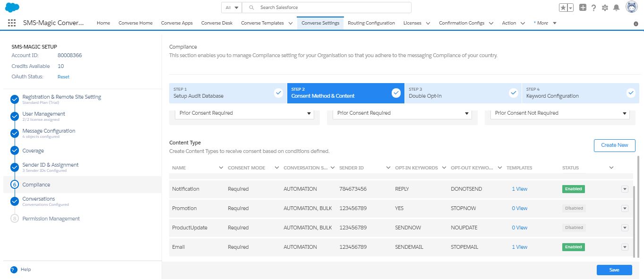Click the Salesforce cloud logo
Viewport: 644px width, 279px height.
[x=12, y=7]
